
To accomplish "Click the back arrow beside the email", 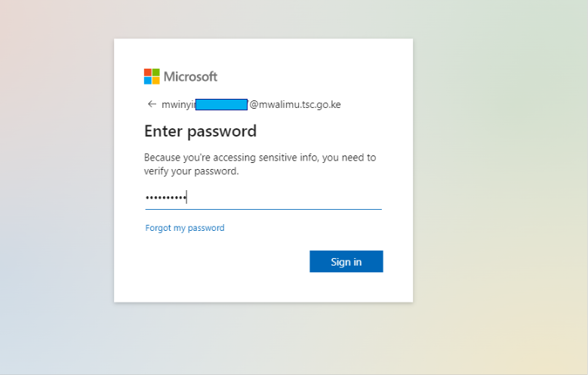I will point(152,104).
